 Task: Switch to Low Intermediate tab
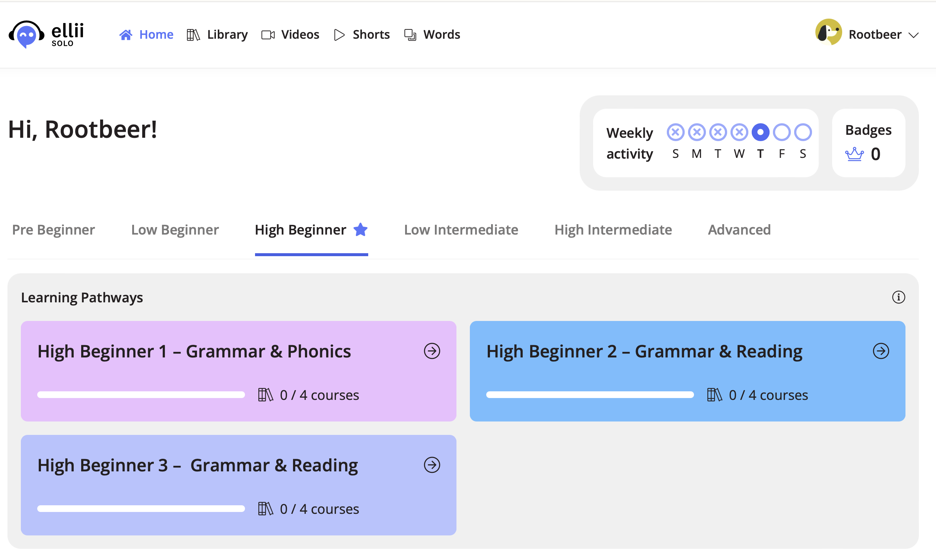461,230
